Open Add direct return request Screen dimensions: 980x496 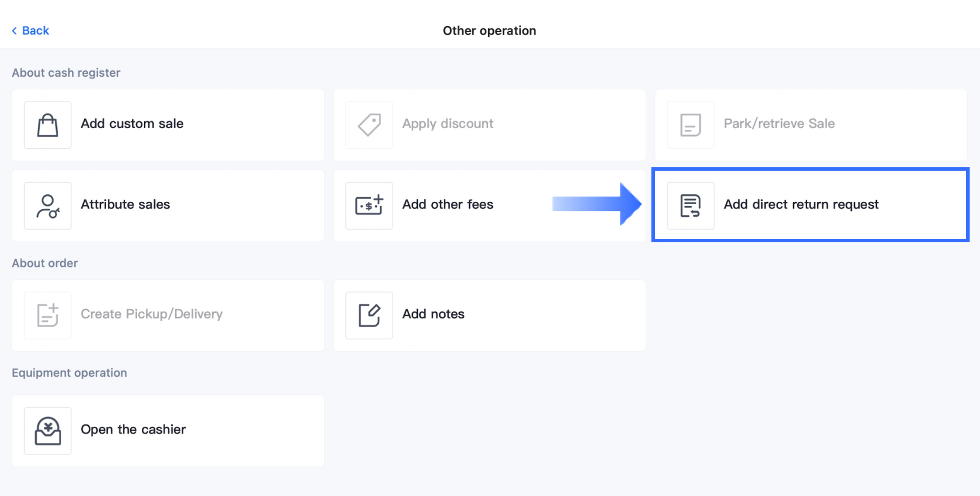pos(801,204)
